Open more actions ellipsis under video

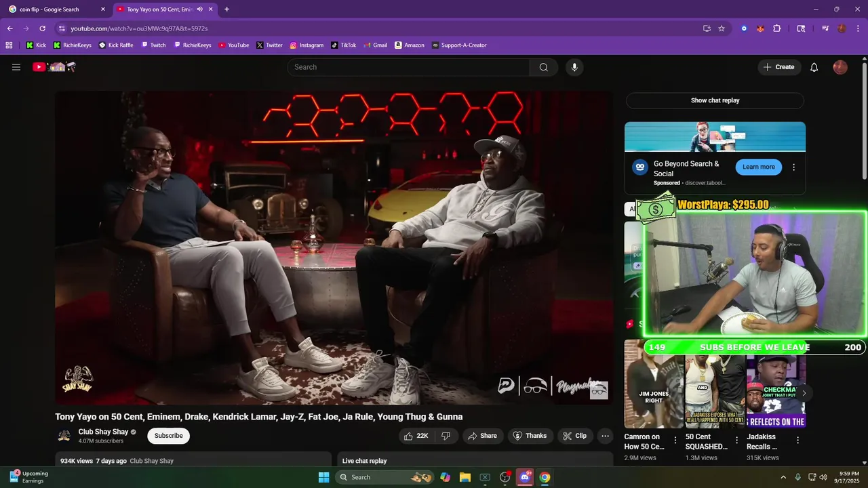tap(606, 436)
